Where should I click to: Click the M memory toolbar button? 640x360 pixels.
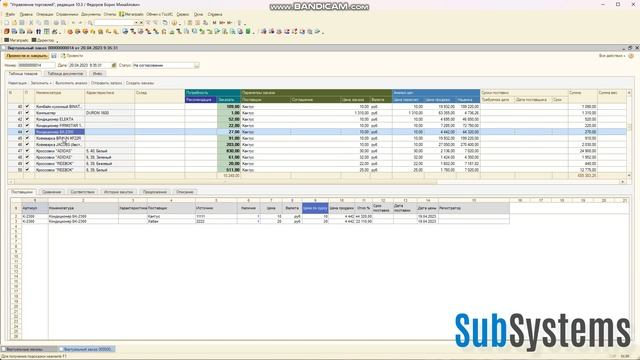click(x=215, y=22)
